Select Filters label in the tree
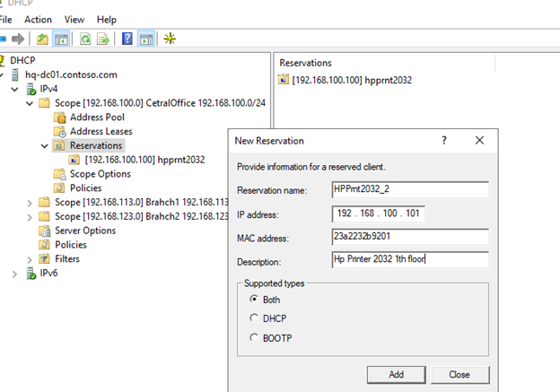 [67, 259]
